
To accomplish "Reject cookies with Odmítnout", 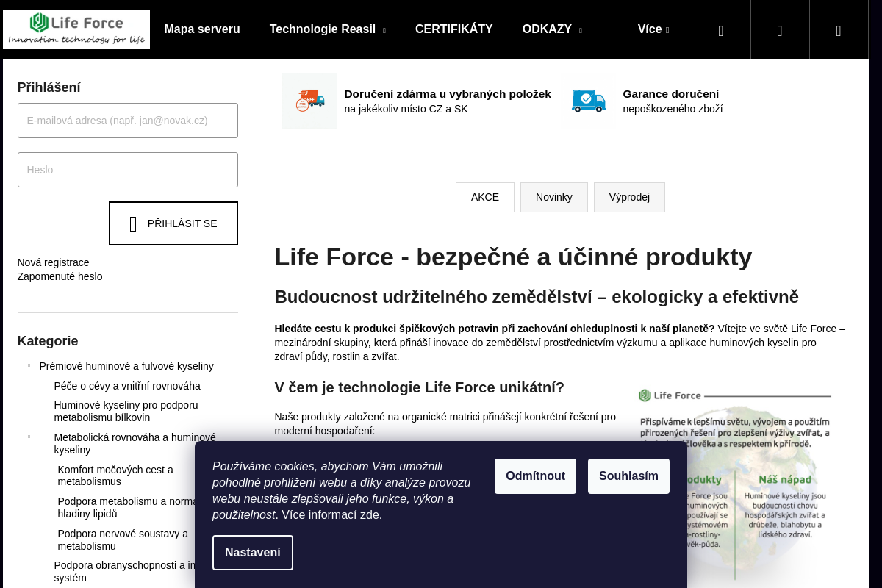I will pos(535,476).
